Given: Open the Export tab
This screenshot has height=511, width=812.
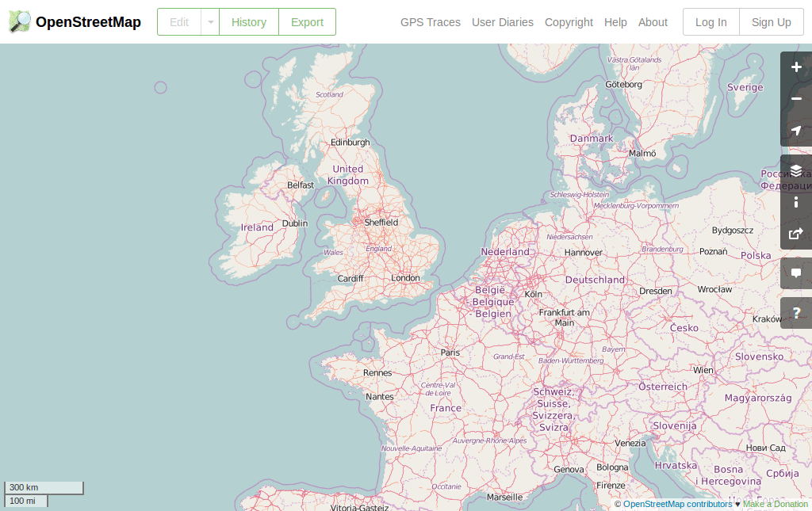Looking at the screenshot, I should [307, 22].
